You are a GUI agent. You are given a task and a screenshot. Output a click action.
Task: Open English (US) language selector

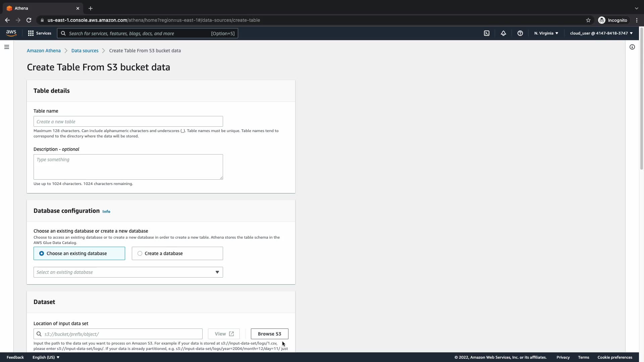pyautogui.click(x=46, y=357)
